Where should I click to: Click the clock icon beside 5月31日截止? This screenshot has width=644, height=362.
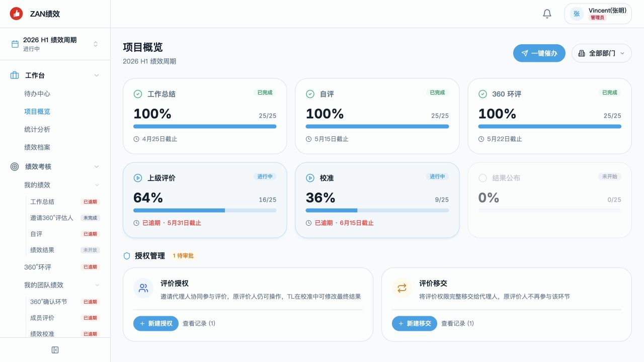coord(136,223)
